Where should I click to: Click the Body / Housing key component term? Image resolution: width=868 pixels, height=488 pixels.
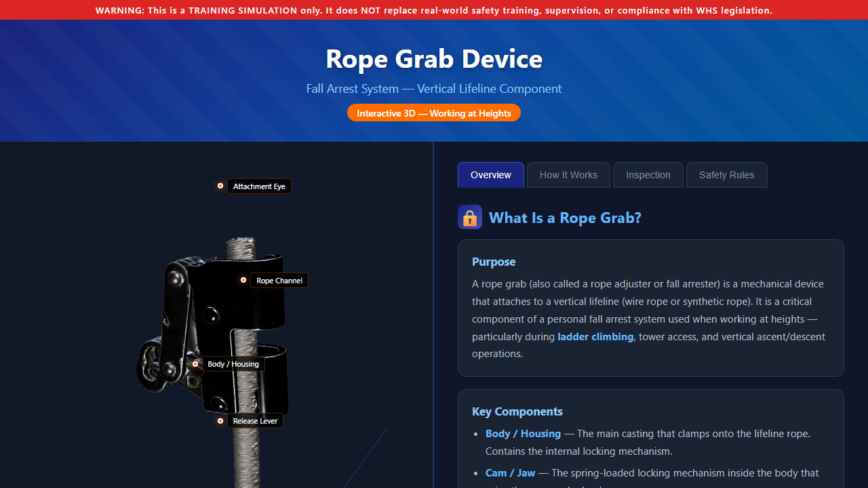click(x=523, y=434)
